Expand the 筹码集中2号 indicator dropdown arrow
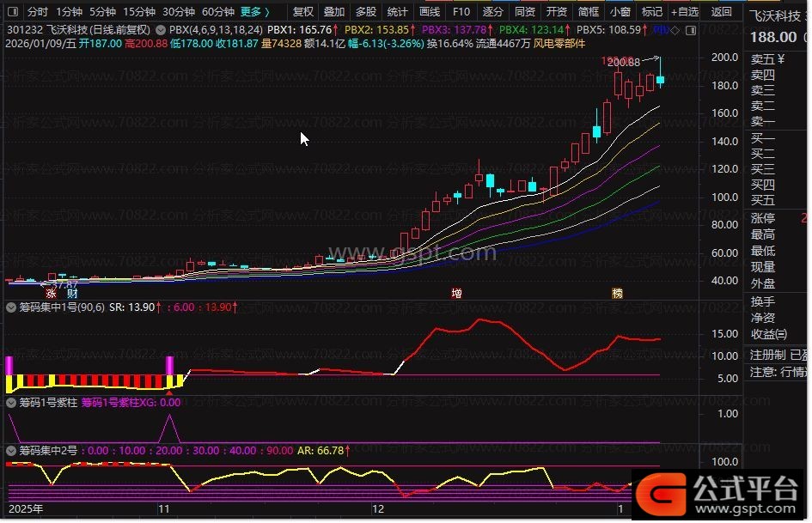The width and height of the screenshot is (812, 523). click(10, 450)
